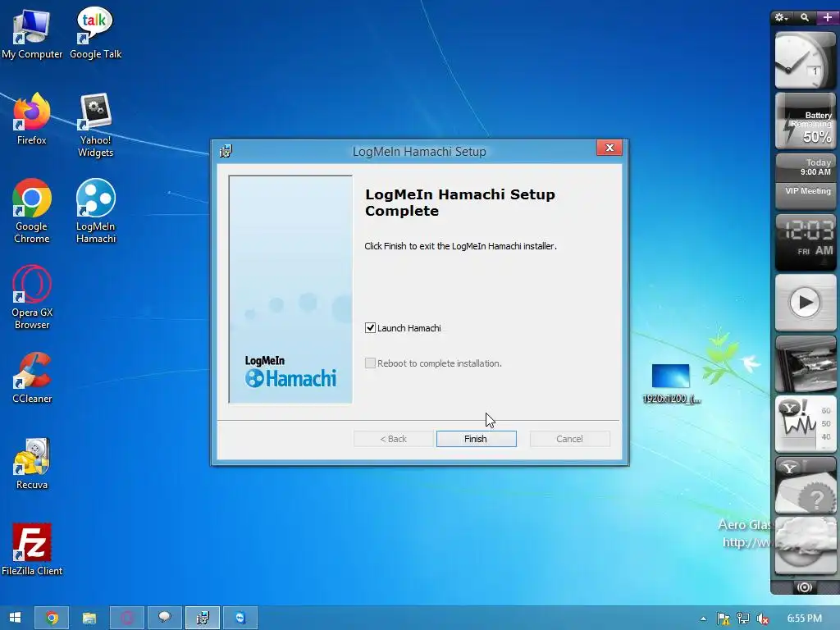Screen dimensions: 840x630
Task: Switch to the Hamachi installer taskbar button
Action: coord(203,618)
